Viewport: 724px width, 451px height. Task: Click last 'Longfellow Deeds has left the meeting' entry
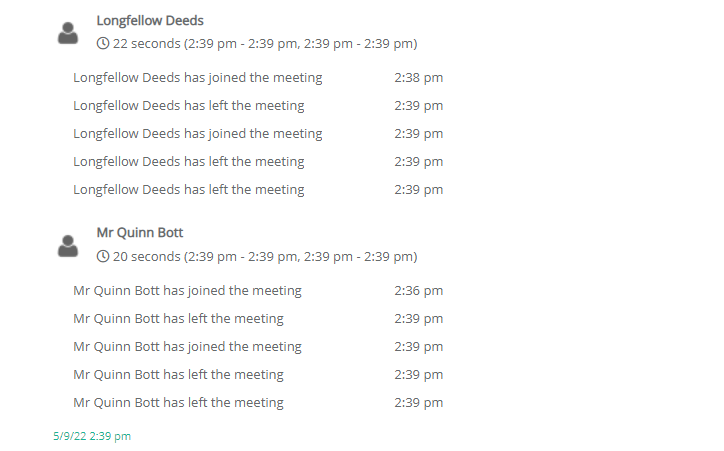[x=189, y=190]
